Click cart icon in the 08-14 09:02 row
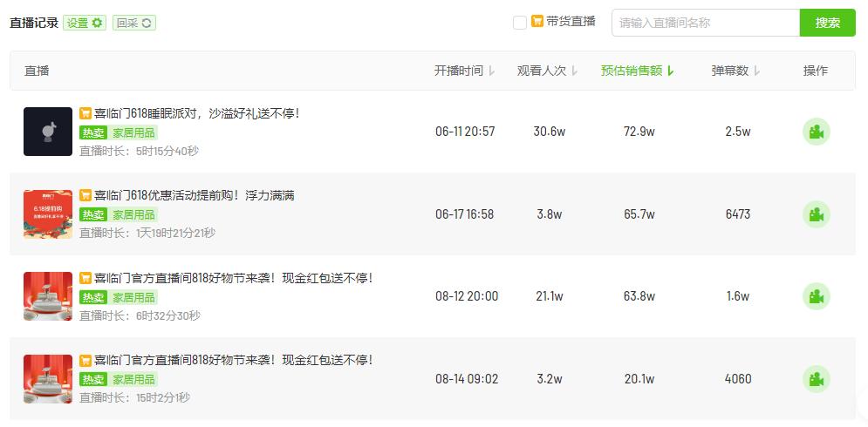The height and width of the screenshot is (427, 868). pos(85,360)
